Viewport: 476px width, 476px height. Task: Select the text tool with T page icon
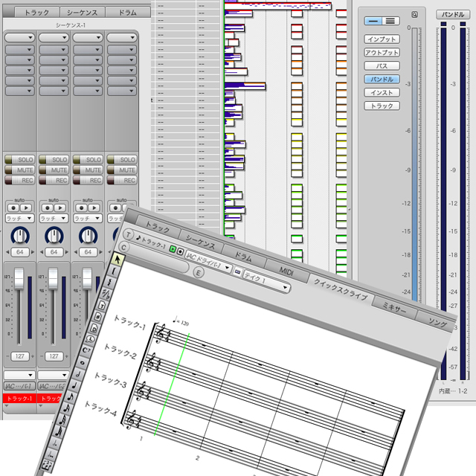103,305
